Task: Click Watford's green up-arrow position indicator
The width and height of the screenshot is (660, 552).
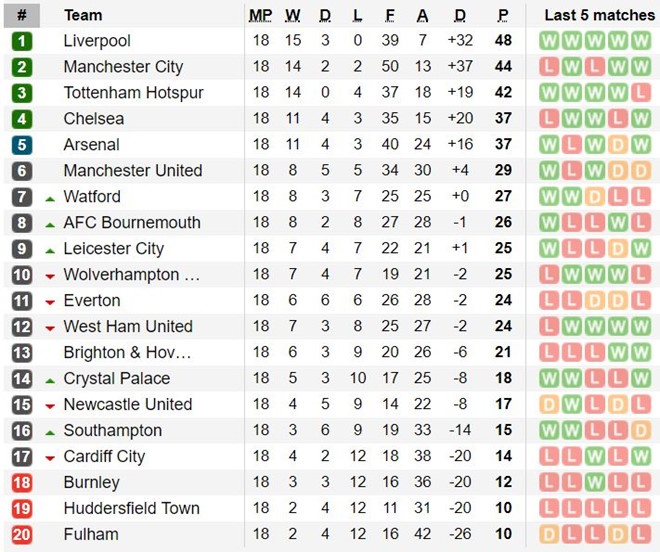Action: point(49,197)
